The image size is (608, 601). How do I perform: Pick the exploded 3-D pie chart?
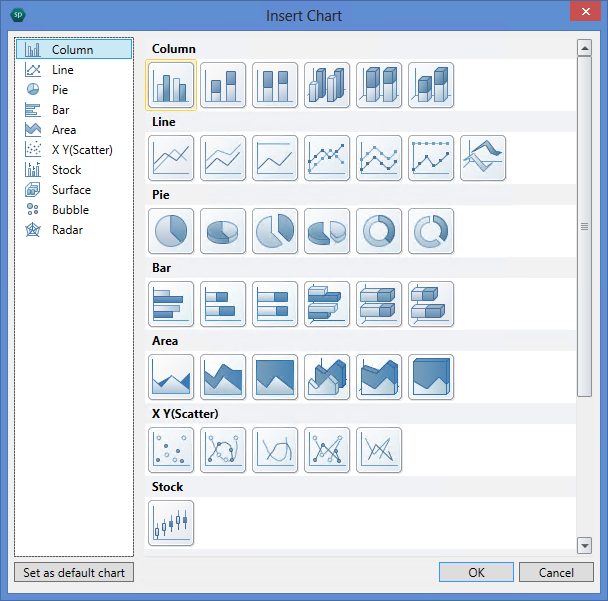(327, 231)
